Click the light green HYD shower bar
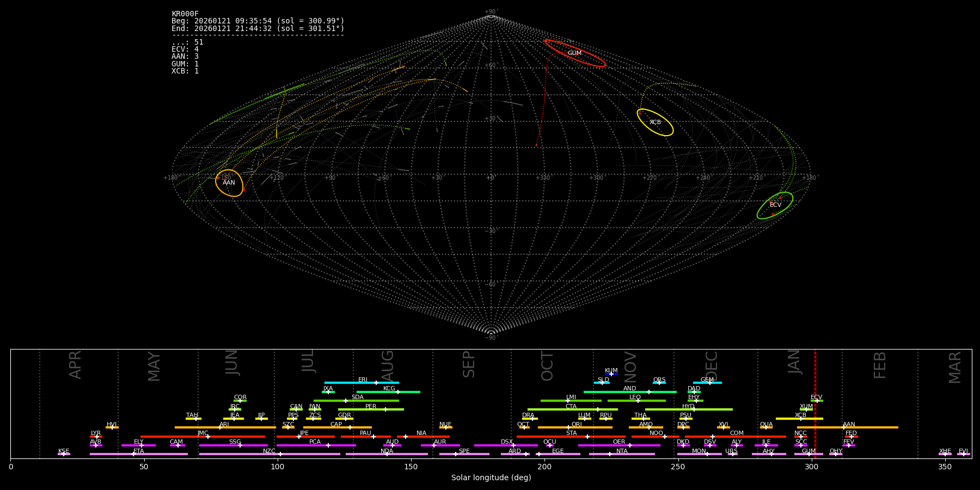980x490 pixels. point(688,409)
